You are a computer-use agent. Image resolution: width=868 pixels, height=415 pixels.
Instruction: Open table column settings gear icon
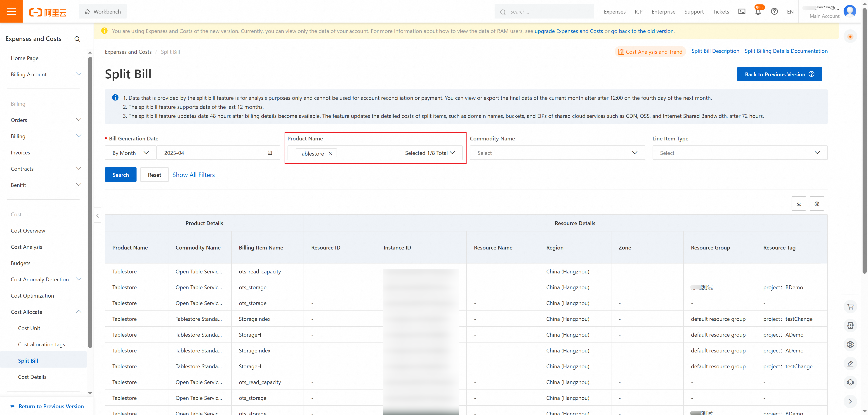click(x=817, y=204)
